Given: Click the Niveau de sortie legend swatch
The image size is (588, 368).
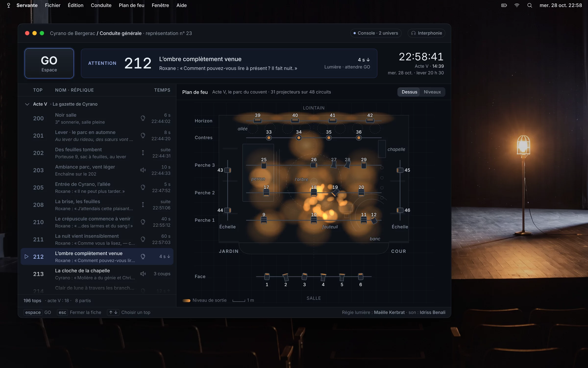Looking at the screenshot, I should pos(186,301).
